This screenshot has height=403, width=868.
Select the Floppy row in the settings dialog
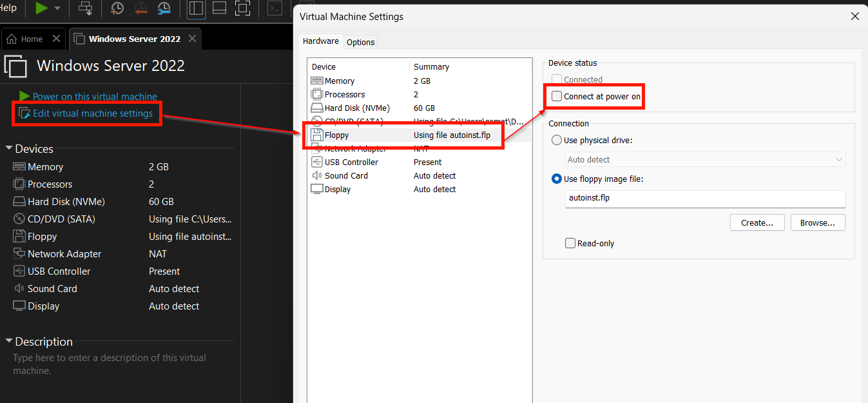tap(420, 135)
